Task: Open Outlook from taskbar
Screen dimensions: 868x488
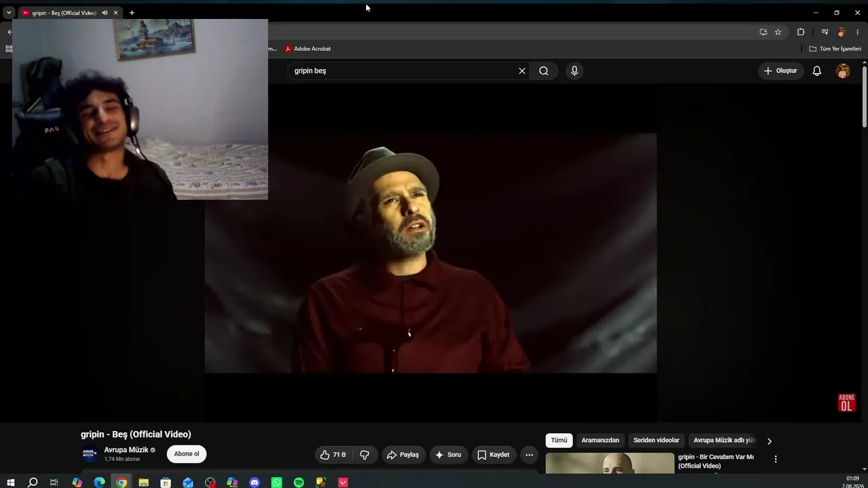Action: [188, 483]
